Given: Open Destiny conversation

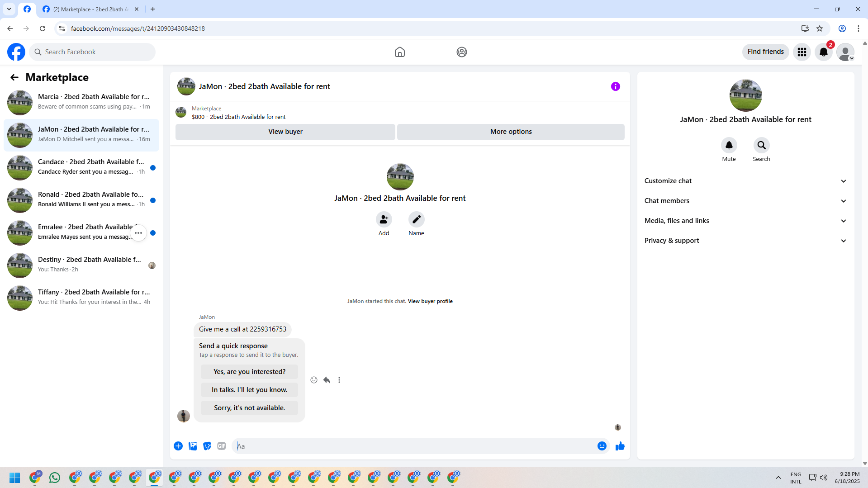Looking at the screenshot, I should [x=81, y=265].
